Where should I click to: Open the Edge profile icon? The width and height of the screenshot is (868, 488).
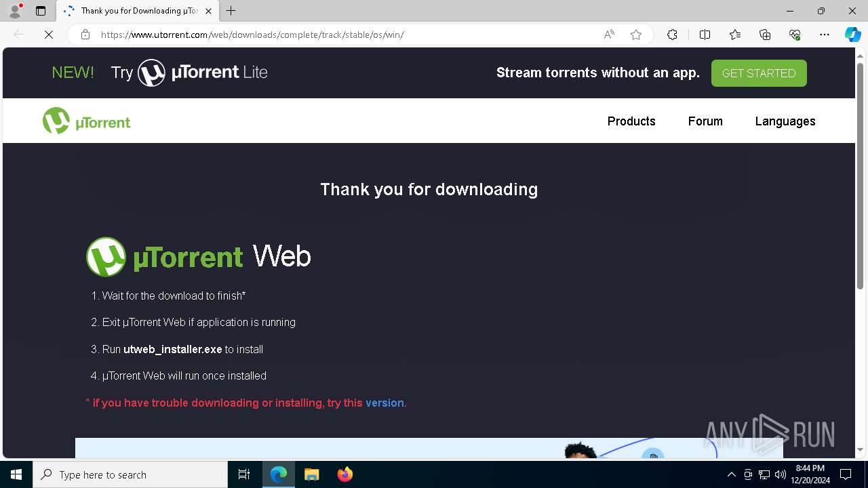15,11
